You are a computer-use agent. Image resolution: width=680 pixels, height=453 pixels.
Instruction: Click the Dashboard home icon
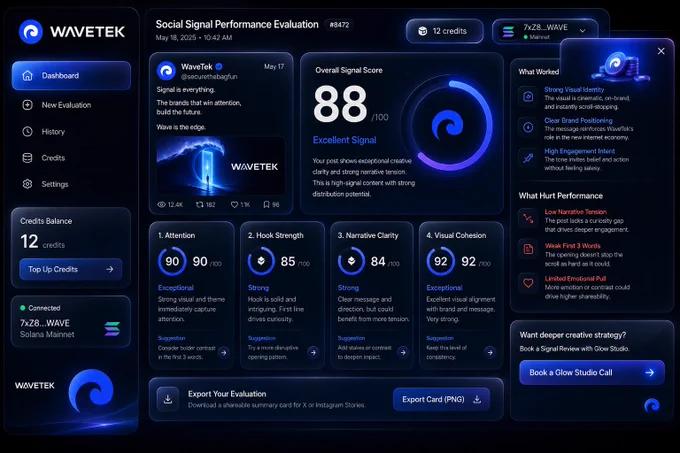point(27,75)
